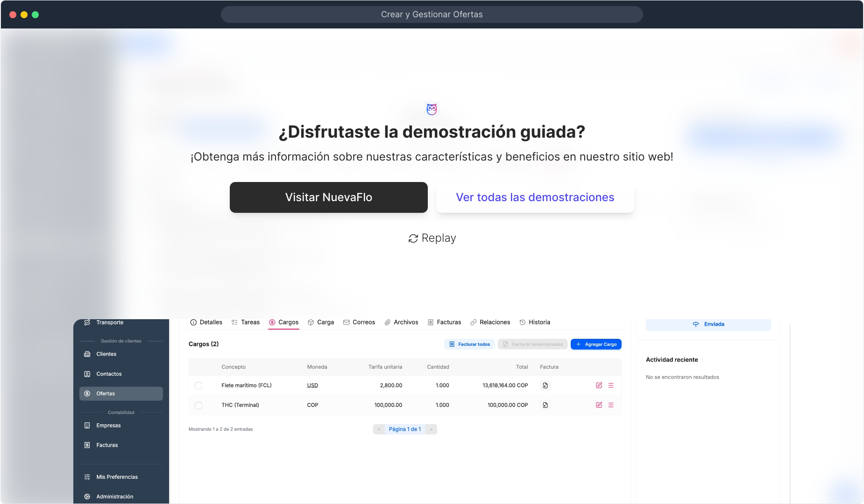Click the edit icon for Flete marítimo row
The height and width of the screenshot is (504, 864).
coord(599,385)
